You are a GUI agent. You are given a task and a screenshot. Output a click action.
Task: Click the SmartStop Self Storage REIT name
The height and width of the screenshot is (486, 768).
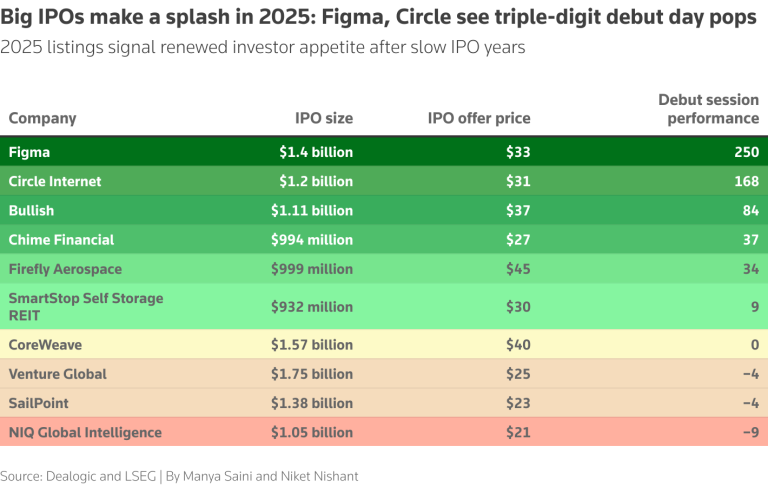coord(86,307)
